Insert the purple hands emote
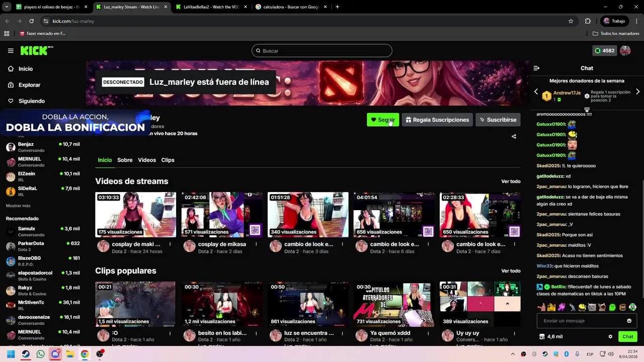 click(x=561, y=307)
